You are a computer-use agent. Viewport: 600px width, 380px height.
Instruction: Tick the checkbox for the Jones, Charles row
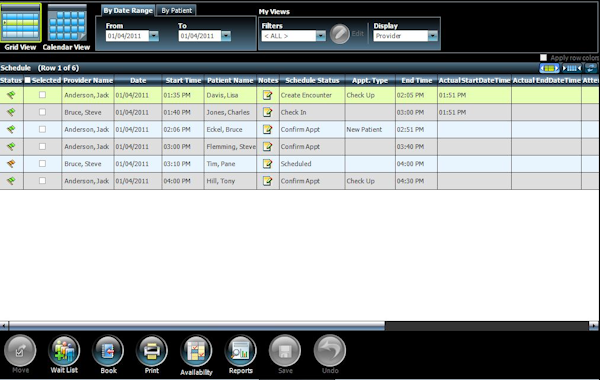42,112
